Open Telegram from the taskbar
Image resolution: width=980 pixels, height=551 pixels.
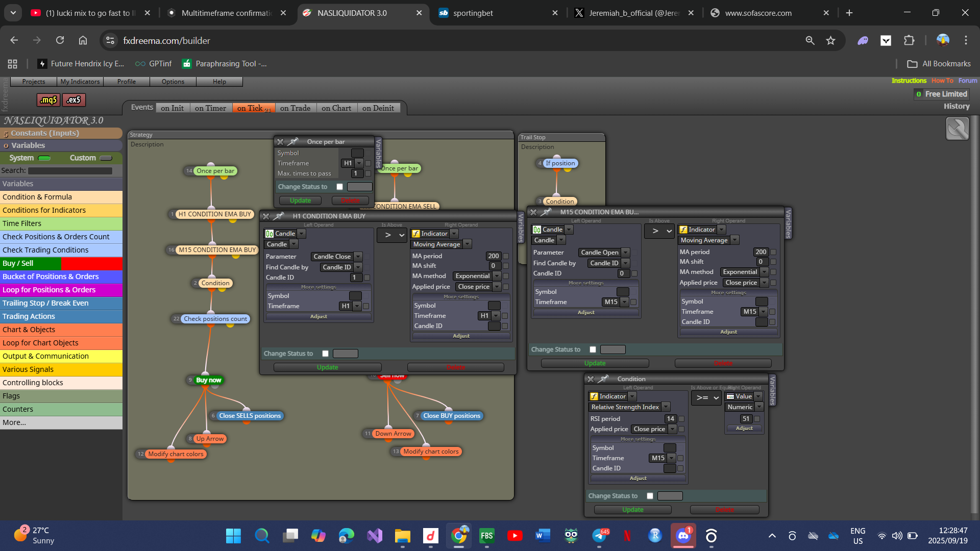(599, 536)
